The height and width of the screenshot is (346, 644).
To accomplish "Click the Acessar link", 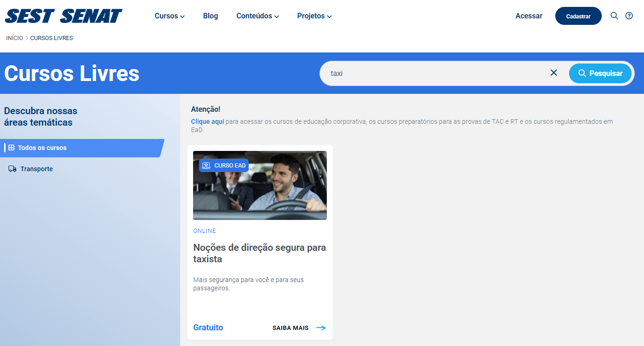I will click(x=529, y=16).
